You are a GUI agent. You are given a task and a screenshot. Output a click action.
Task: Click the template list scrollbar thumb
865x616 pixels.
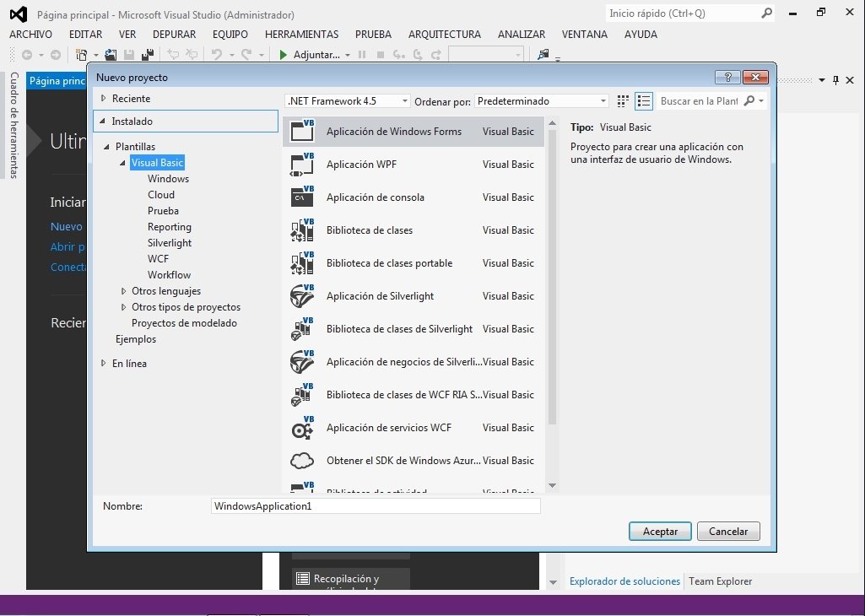click(x=552, y=278)
